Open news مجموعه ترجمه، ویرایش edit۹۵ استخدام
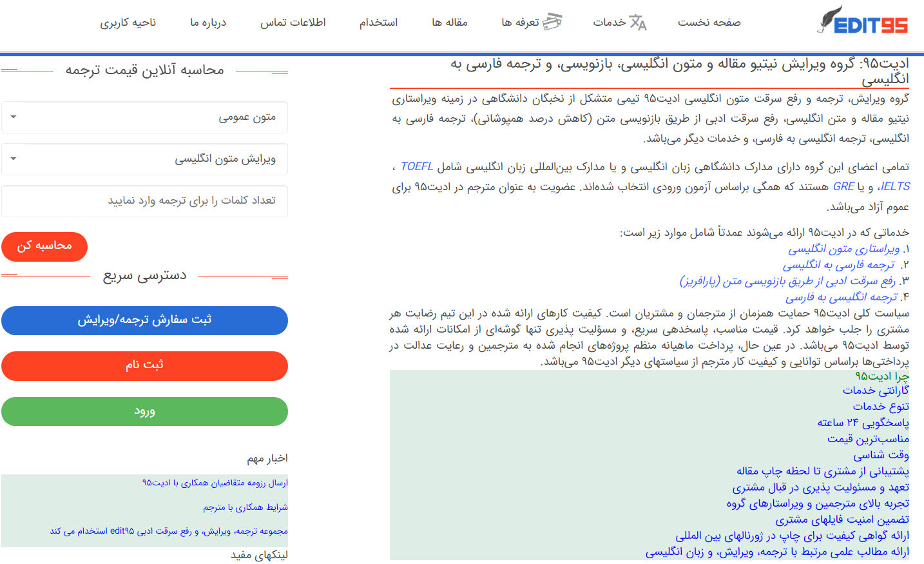Image resolution: width=924 pixels, height=564 pixels. pyautogui.click(x=169, y=531)
